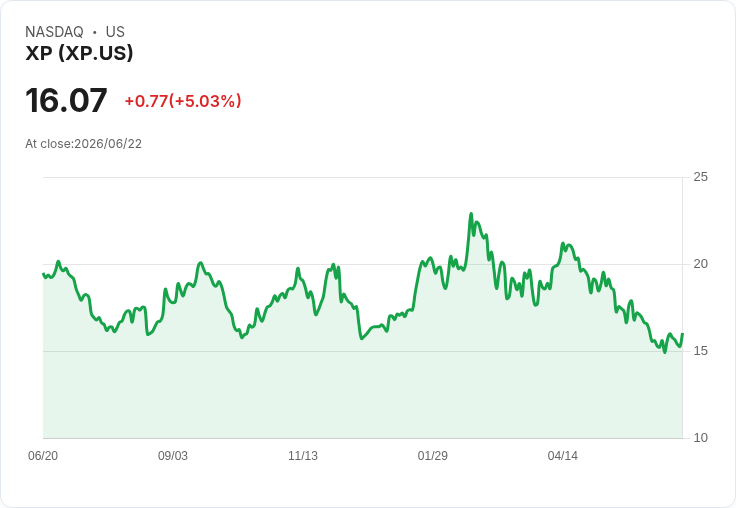
Task: Click the NASDAQ exchange label
Action: [x=54, y=31]
